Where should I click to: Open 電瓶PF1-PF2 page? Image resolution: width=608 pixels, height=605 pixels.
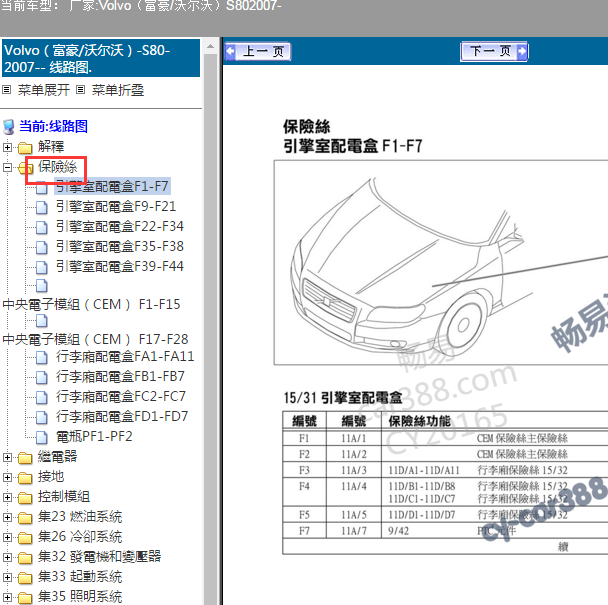(94, 437)
